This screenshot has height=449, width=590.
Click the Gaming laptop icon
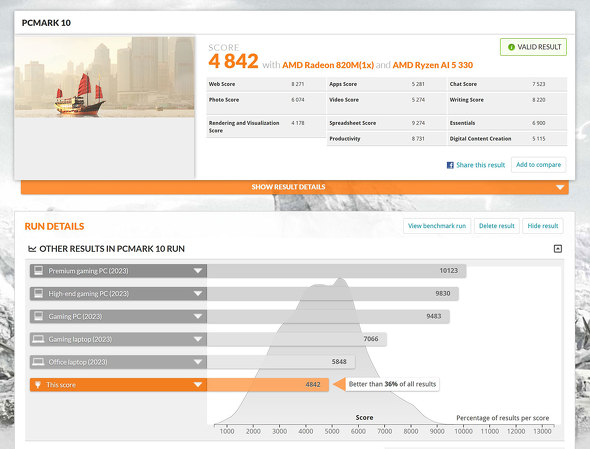tap(38, 339)
